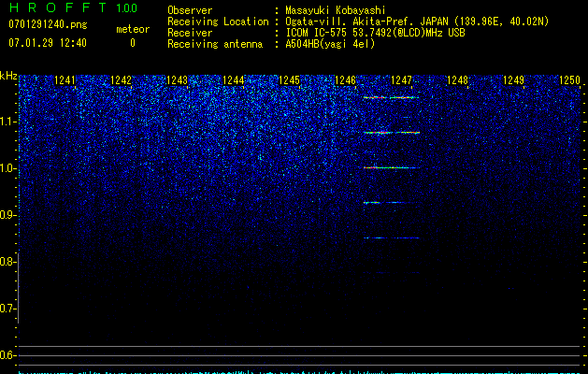Viewport: 588px width, 374px height.
Task: Click the 1245 time marker
Action: click(x=290, y=80)
